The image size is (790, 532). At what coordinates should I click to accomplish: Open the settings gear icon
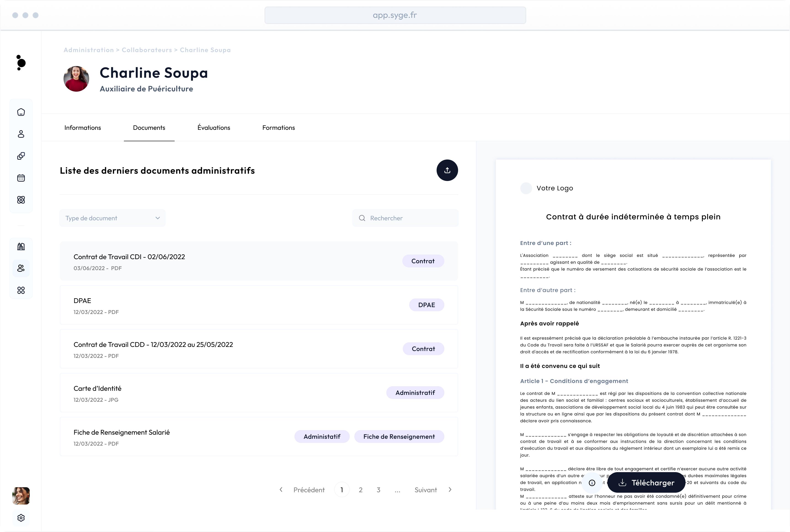click(21, 518)
